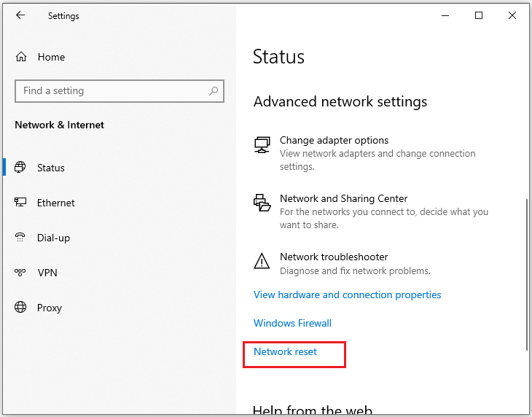Close the Settings window
532x417 pixels.
pyautogui.click(x=512, y=15)
